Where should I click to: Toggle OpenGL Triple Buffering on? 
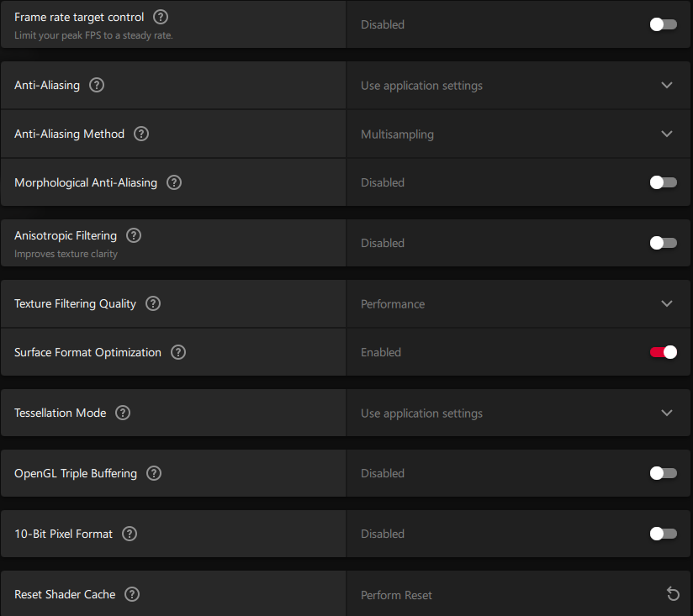663,473
